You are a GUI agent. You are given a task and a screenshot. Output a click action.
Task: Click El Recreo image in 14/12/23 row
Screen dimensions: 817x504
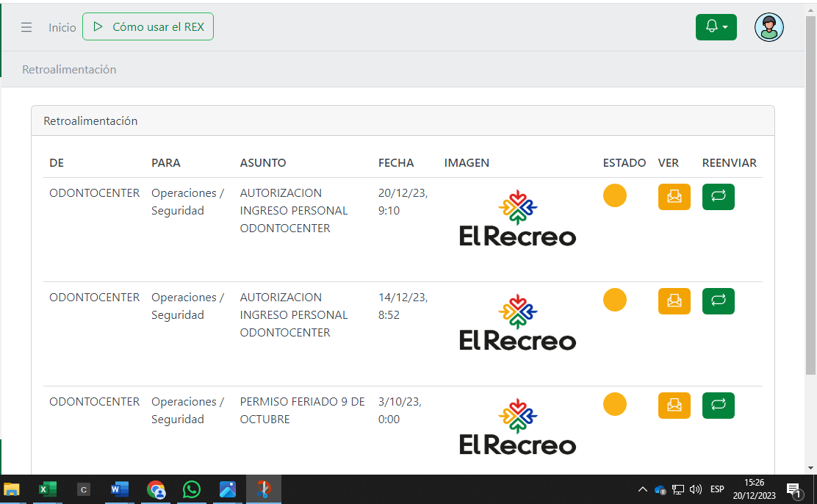coord(517,322)
